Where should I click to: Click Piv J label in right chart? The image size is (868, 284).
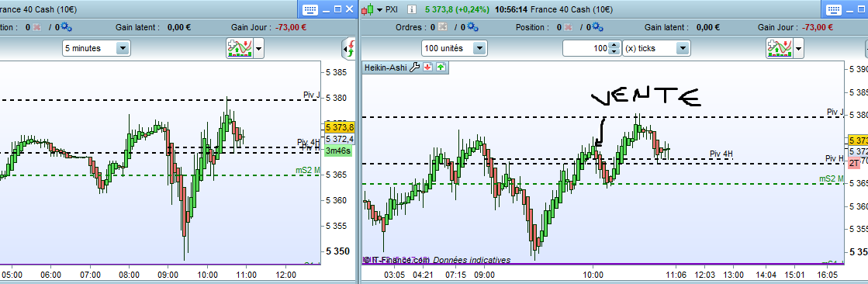tap(835, 112)
